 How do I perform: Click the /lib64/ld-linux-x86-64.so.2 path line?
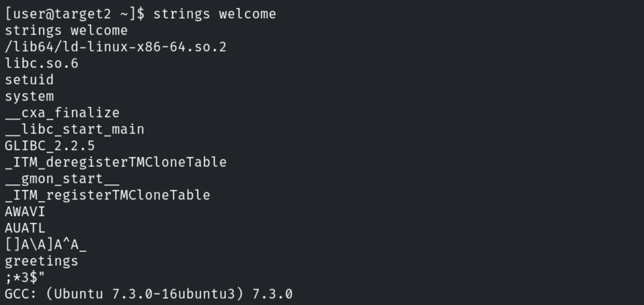(116, 47)
